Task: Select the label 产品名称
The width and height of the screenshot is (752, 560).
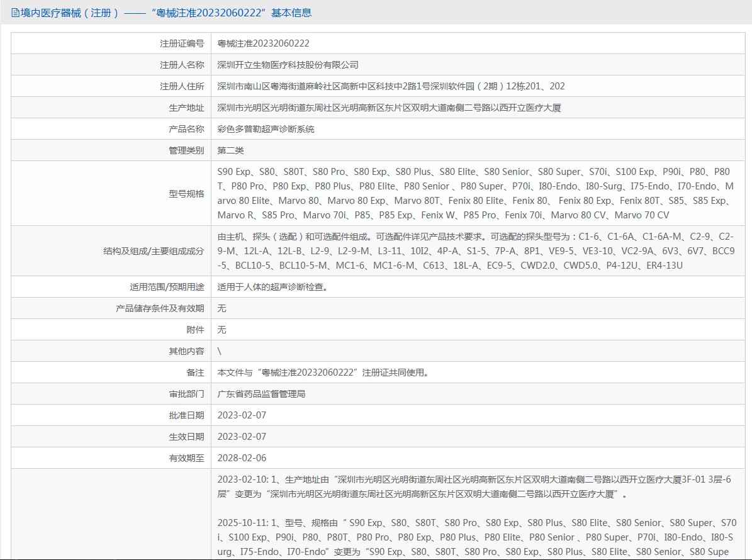Action: [x=186, y=129]
